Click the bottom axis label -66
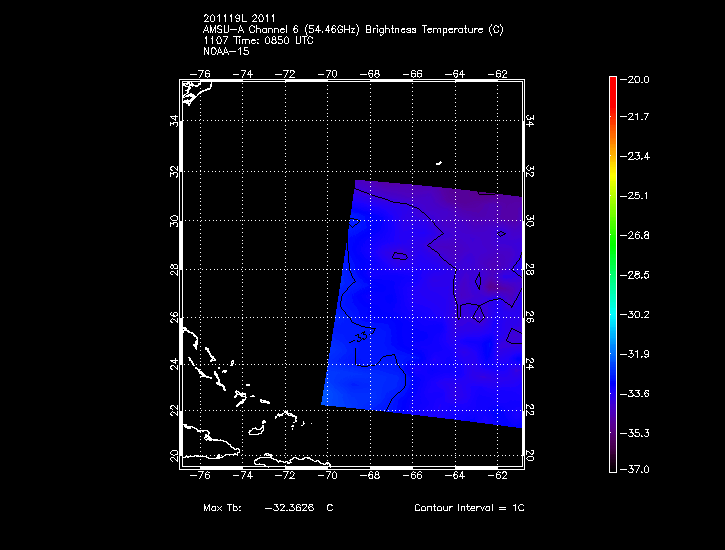 (412, 475)
